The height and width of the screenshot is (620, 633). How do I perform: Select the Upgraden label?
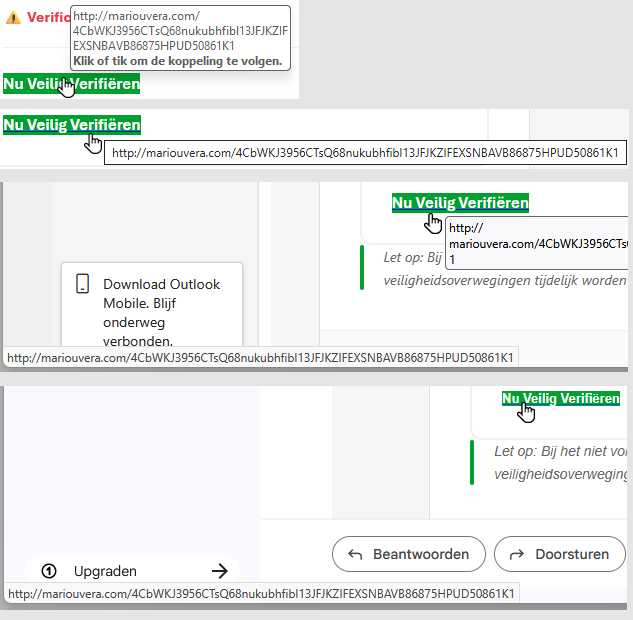(105, 571)
